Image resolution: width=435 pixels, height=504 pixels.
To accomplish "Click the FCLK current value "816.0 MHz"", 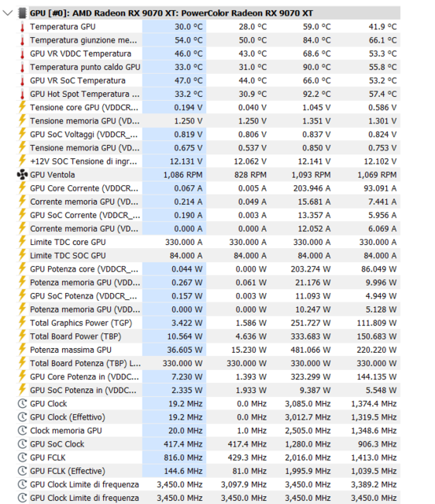I will (183, 458).
